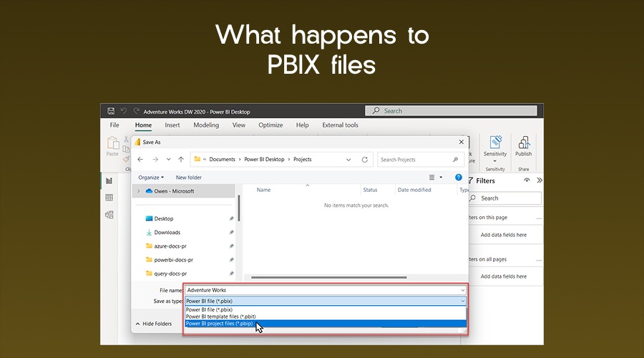Image resolution: width=644 pixels, height=358 pixels.
Task: Open the Sensitivity label icon
Action: click(495, 142)
